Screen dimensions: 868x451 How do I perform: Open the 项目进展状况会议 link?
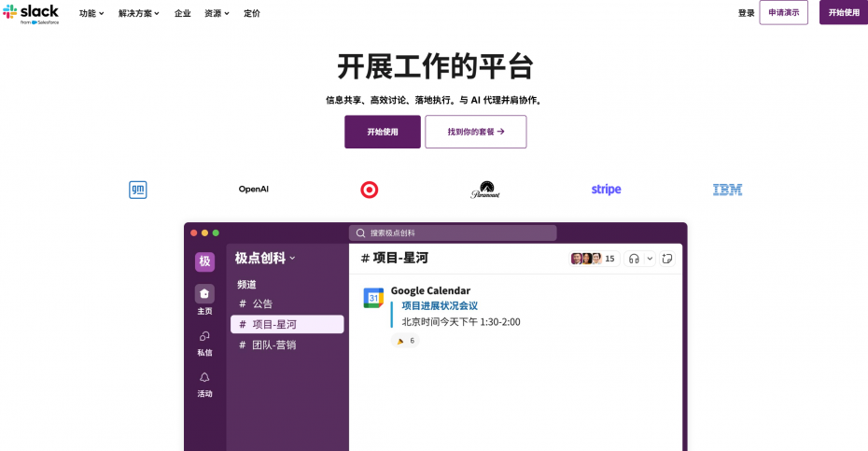440,306
